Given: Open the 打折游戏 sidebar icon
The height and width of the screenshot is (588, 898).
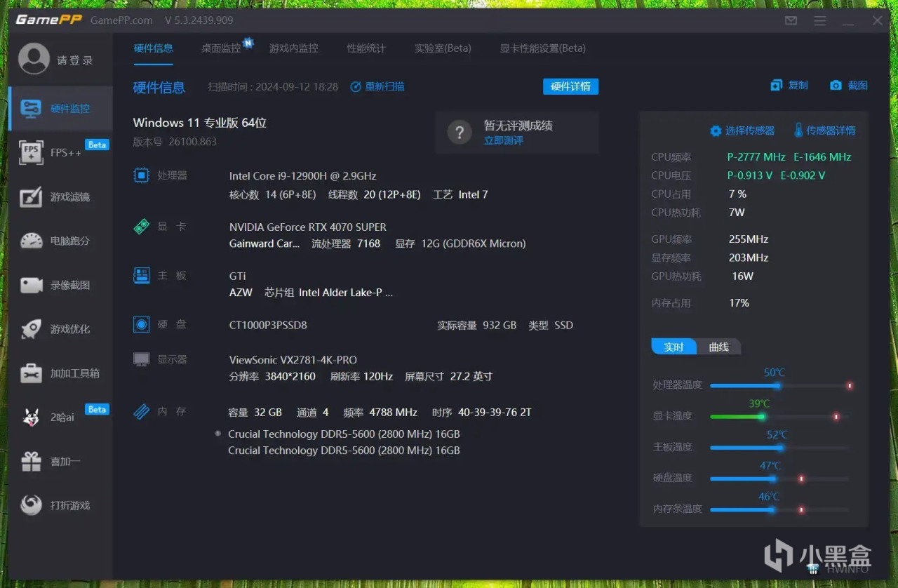Looking at the screenshot, I should click(32, 505).
